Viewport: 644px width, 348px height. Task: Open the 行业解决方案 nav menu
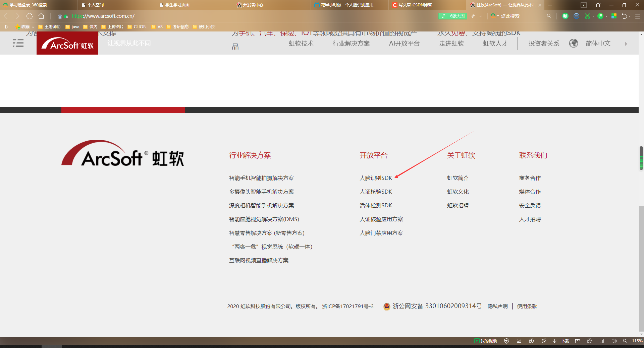click(351, 43)
